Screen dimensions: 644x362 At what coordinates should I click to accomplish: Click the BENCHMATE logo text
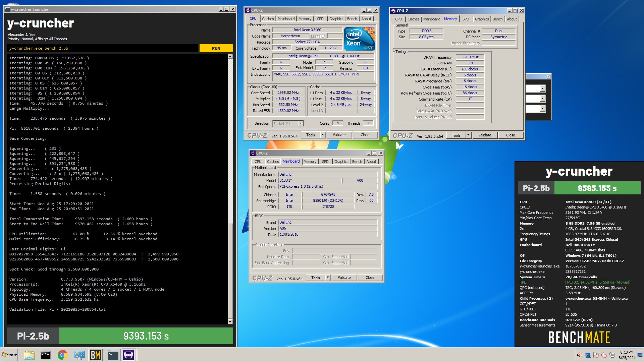click(579, 338)
